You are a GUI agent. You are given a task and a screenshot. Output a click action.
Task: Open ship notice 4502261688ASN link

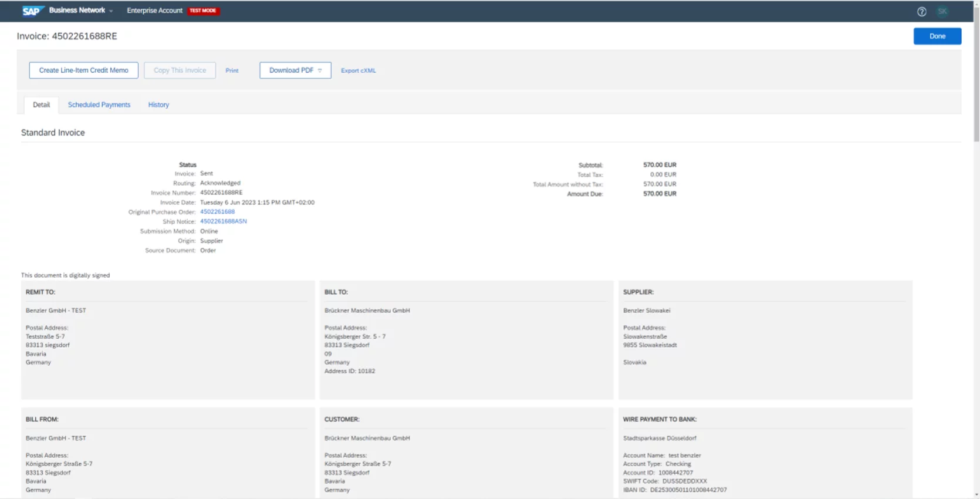coord(223,221)
